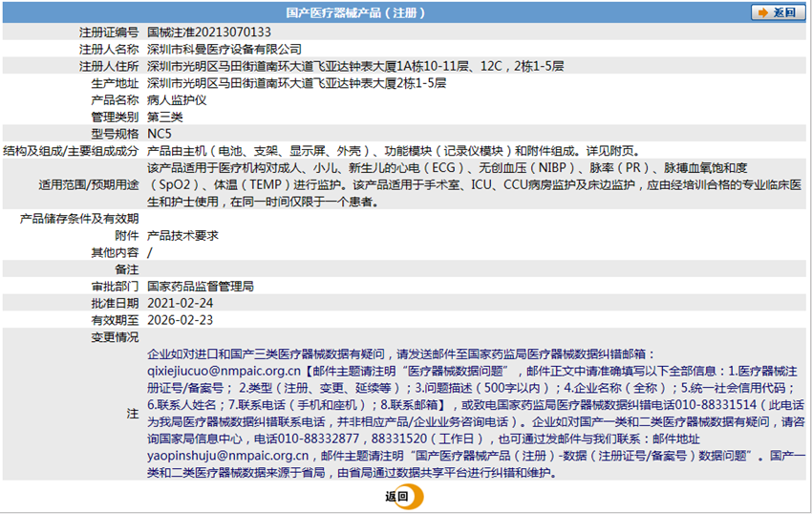Screen dimensions: 812x514
Task: Click the 返回 button in the header bar
Action: pyautogui.click(x=778, y=12)
